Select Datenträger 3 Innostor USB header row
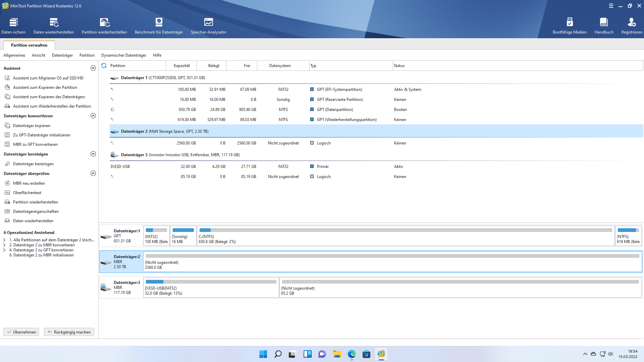This screenshot has height=362, width=644. [x=376, y=155]
